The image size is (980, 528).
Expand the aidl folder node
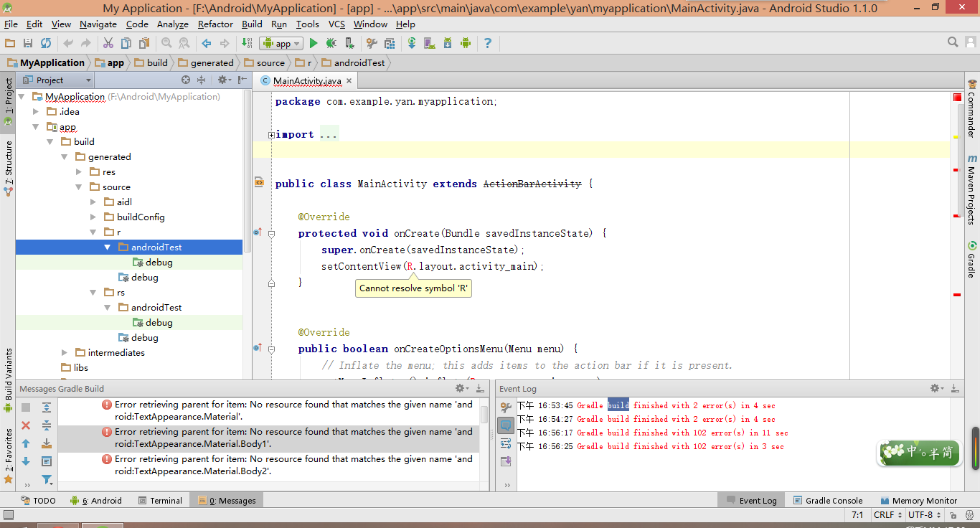(93, 202)
